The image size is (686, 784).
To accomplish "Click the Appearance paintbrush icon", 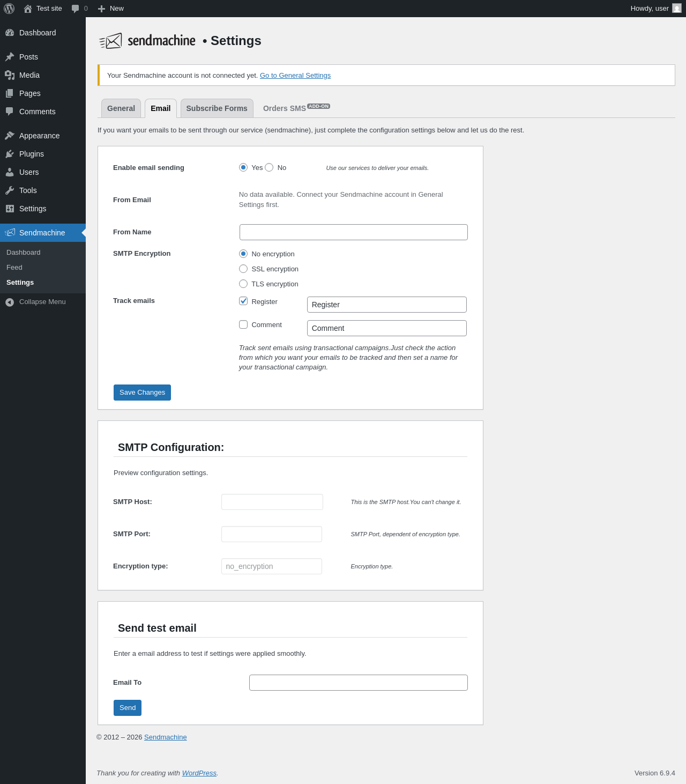I will (x=10, y=136).
